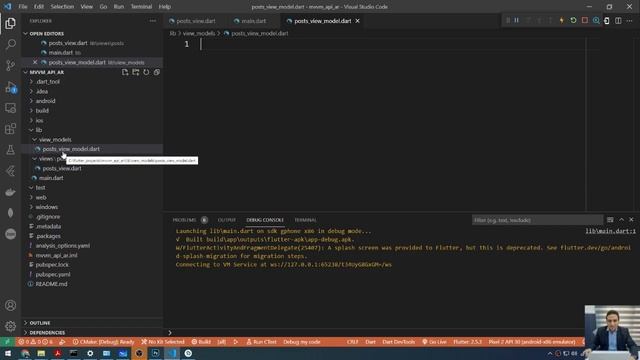Screen dimensions: 640x360
Task: Maximize the bottom panel size
Action: (621, 220)
